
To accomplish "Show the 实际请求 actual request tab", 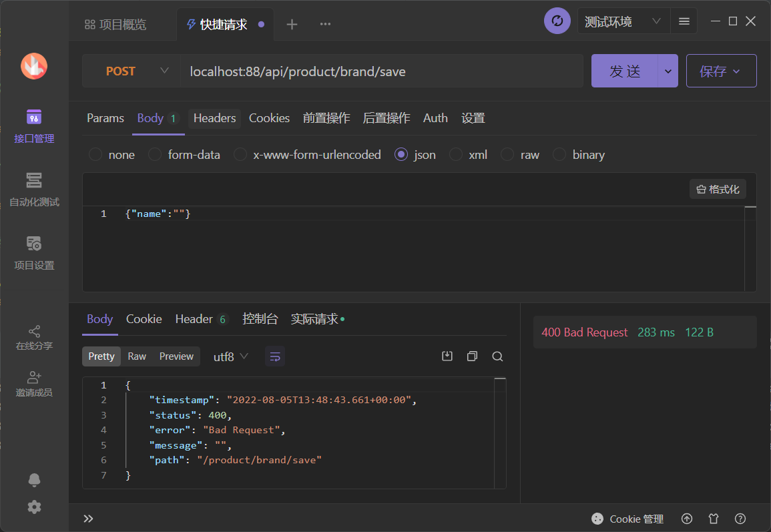I will click(317, 319).
